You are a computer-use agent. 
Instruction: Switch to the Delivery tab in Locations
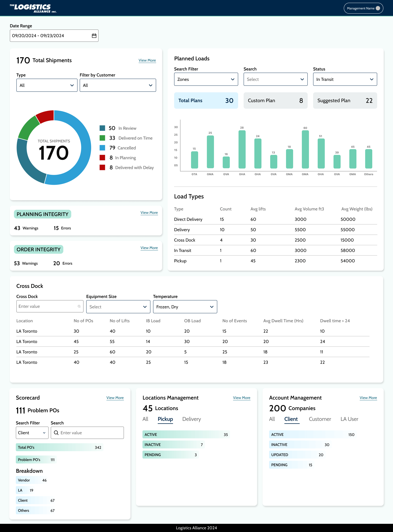tap(192, 419)
